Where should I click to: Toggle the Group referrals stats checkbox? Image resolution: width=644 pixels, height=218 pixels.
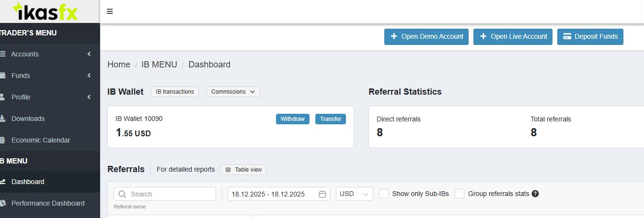pos(460,194)
